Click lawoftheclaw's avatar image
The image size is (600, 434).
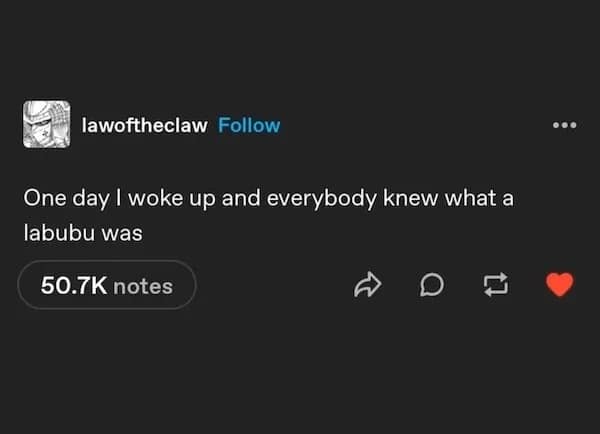click(x=46, y=125)
